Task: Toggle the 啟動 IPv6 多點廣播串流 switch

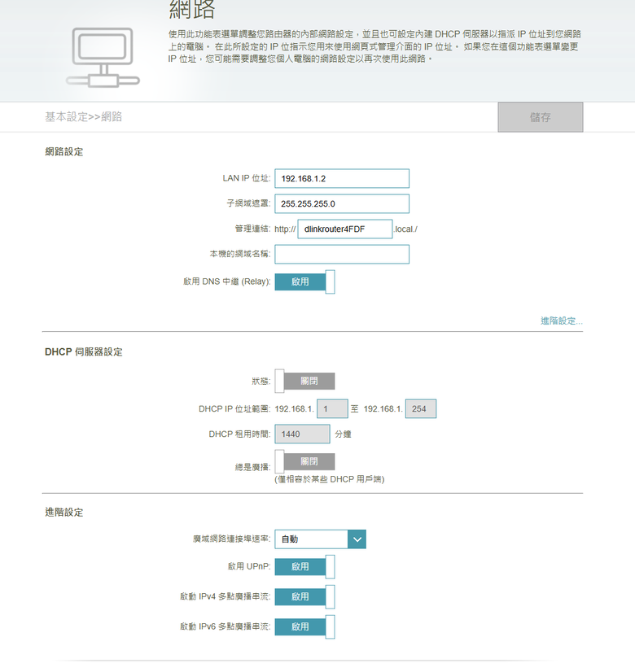Action: pyautogui.click(x=304, y=626)
